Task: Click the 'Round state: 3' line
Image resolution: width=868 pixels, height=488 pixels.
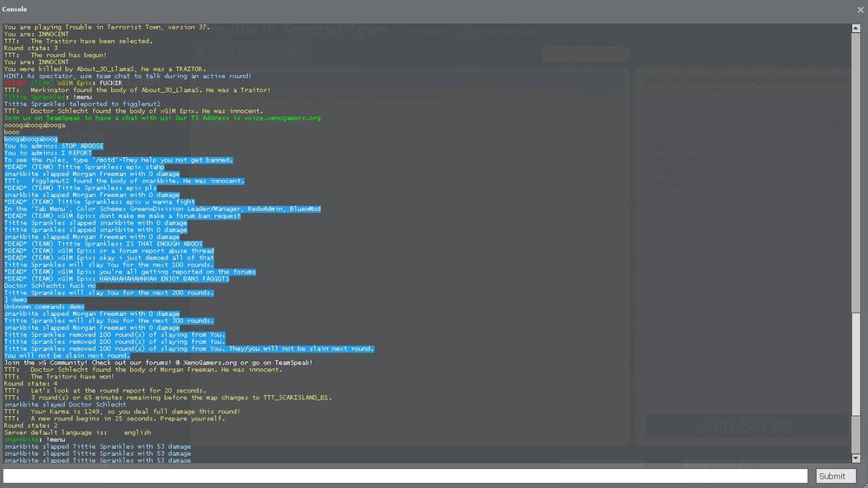Action: 30,48
